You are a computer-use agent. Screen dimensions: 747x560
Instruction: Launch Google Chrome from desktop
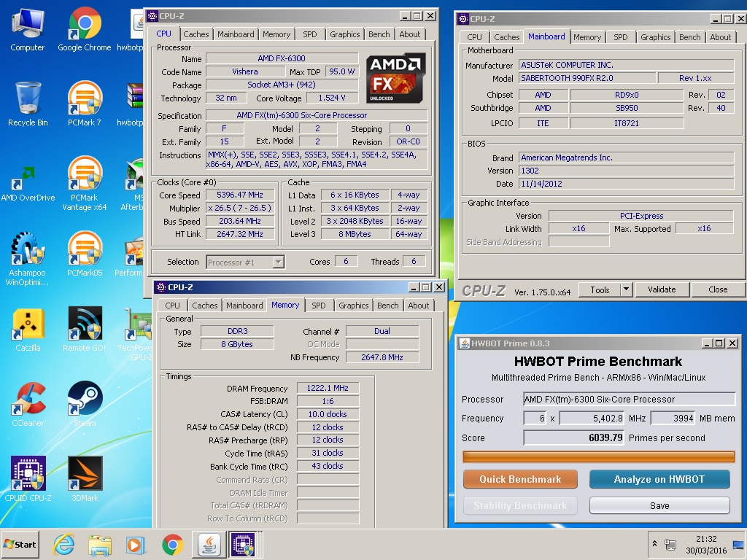(x=85, y=29)
